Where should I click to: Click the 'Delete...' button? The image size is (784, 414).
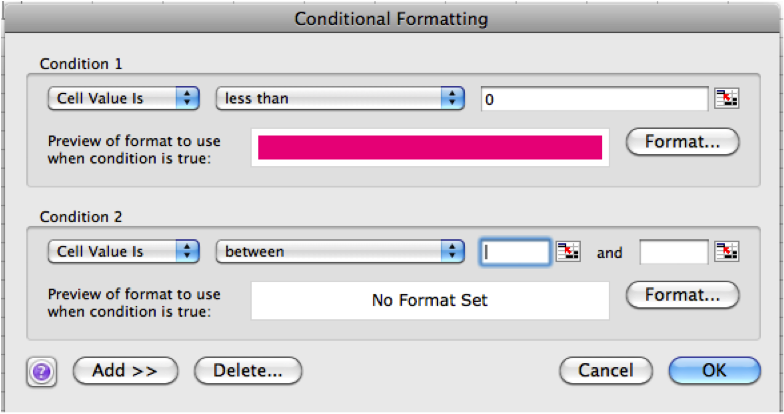coord(248,370)
